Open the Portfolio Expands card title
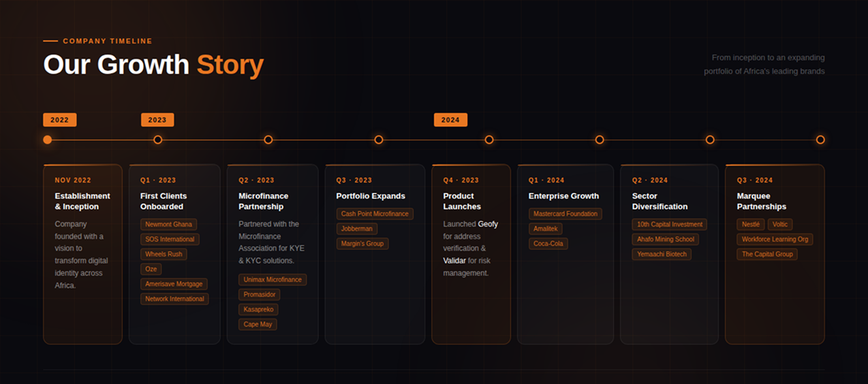 (371, 196)
